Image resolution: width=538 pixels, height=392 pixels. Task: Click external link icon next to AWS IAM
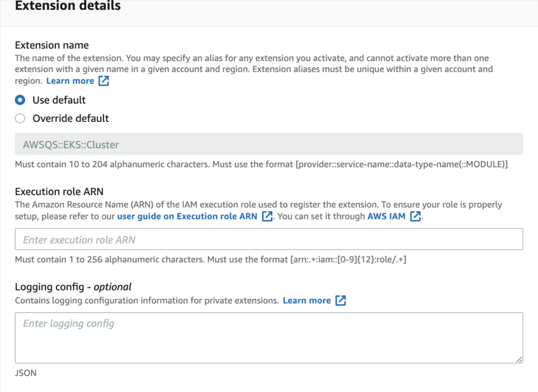coord(415,216)
